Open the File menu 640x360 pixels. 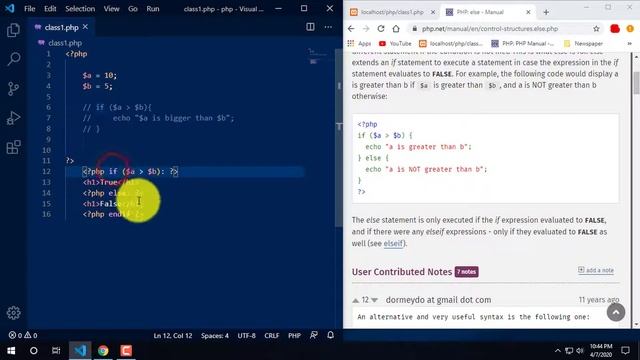(30, 9)
